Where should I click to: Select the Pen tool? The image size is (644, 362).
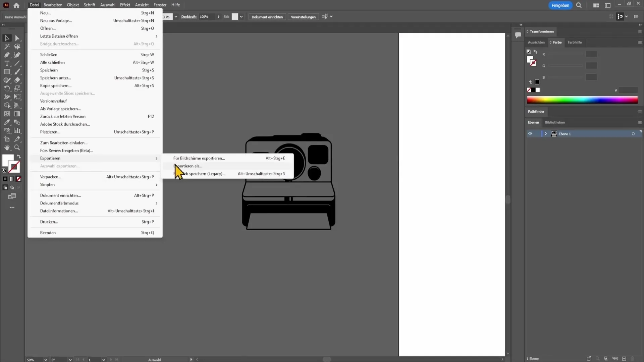click(x=7, y=55)
